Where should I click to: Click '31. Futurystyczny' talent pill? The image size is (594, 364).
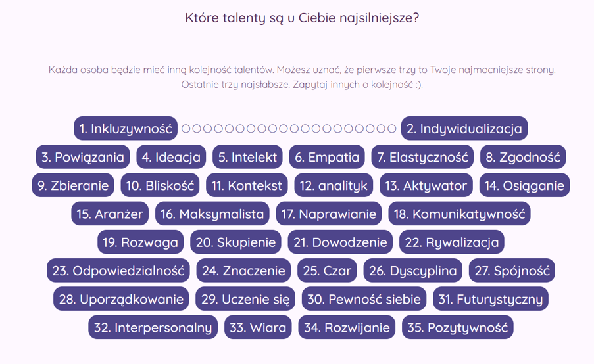(x=491, y=299)
